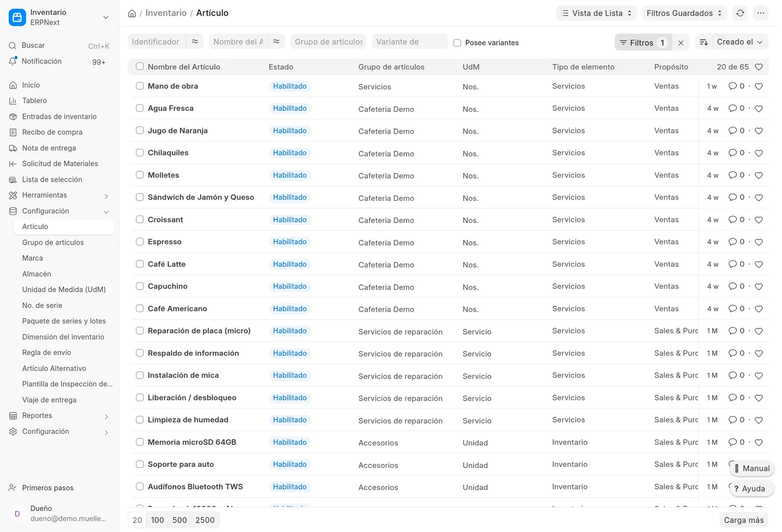Toggle the sort direction icon

pyautogui.click(x=703, y=42)
